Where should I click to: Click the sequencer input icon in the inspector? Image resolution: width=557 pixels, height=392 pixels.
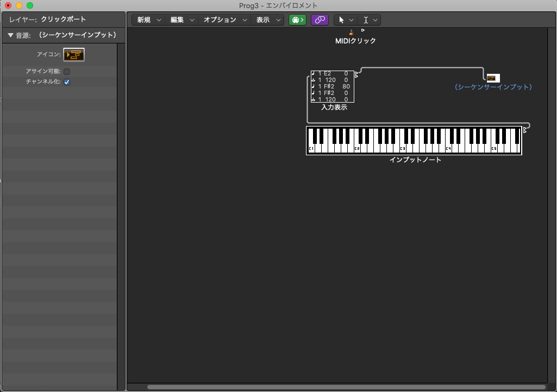click(74, 54)
